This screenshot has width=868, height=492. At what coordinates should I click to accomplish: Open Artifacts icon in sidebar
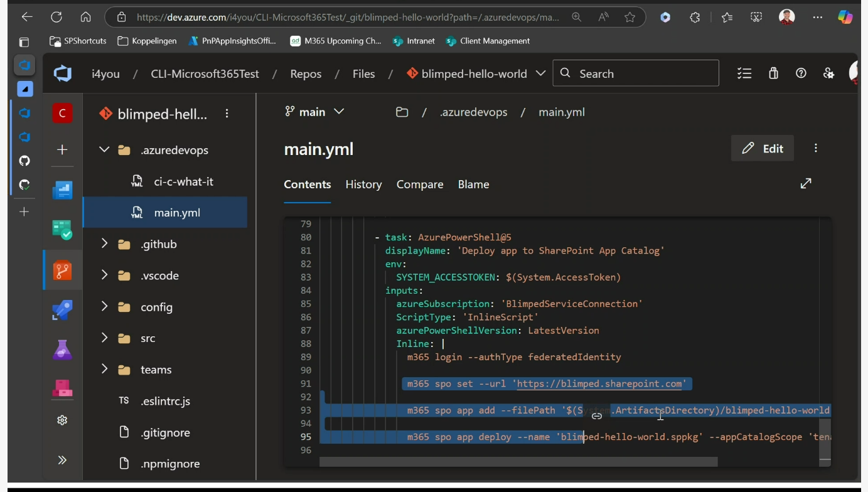point(62,388)
